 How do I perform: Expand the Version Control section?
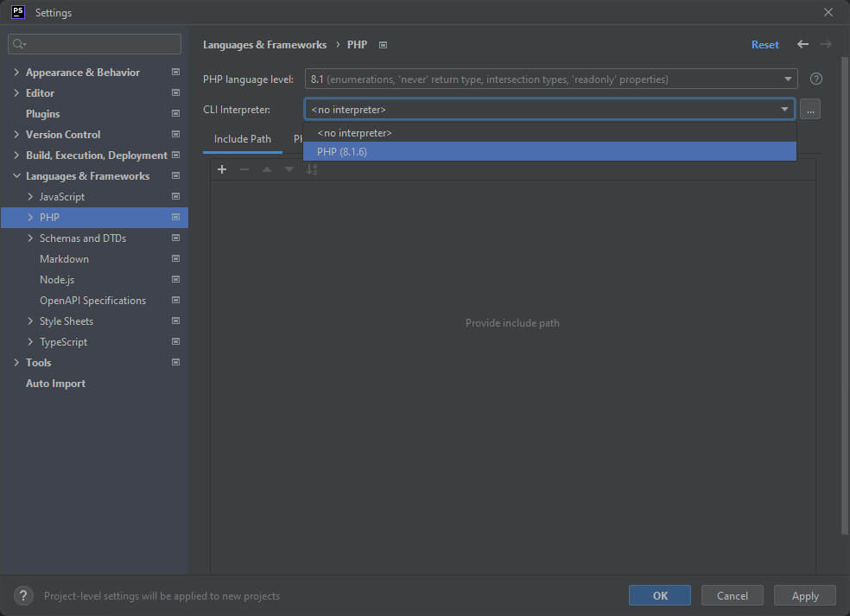point(16,134)
